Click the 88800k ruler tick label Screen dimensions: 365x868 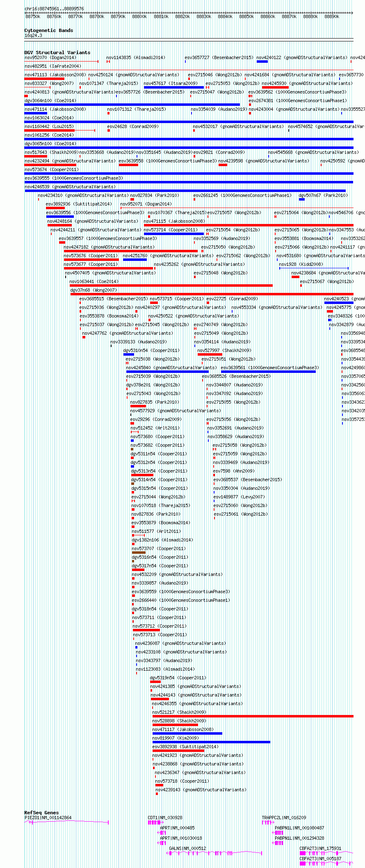(139, 16)
